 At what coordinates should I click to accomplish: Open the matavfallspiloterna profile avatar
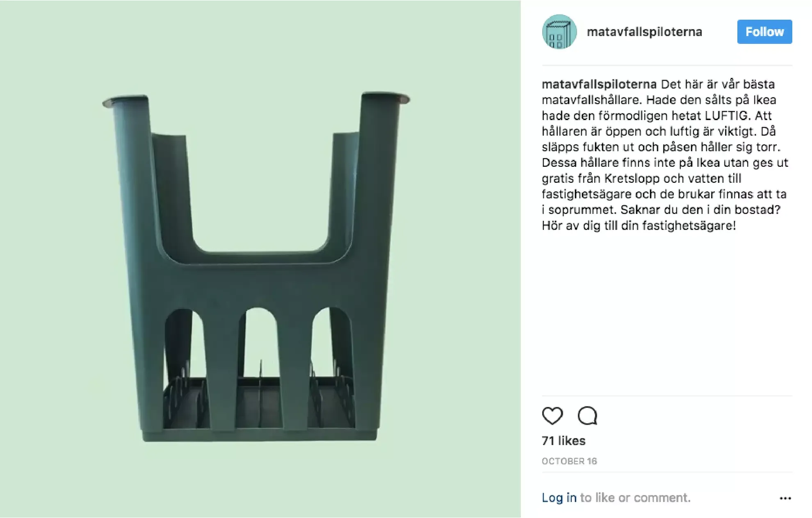pos(559,32)
